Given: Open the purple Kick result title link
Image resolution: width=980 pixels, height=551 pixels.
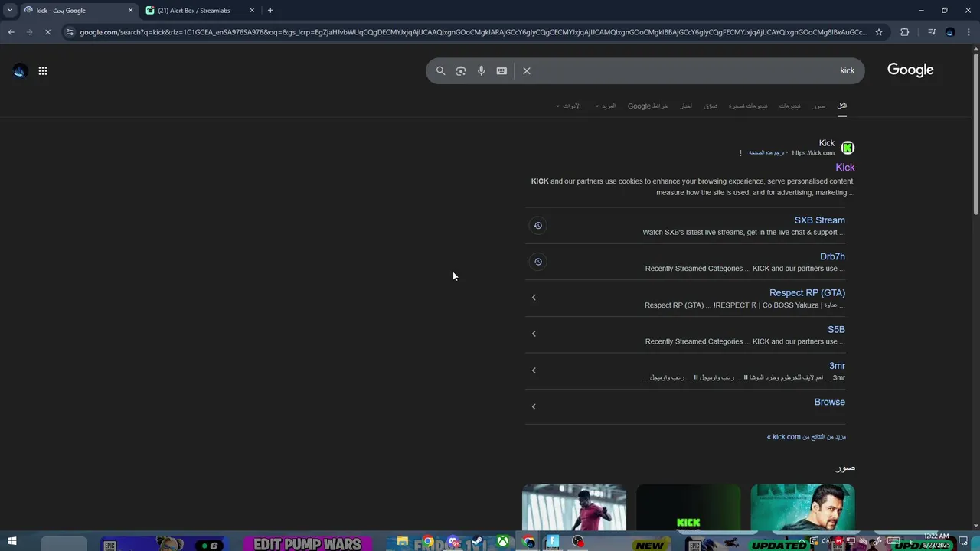Looking at the screenshot, I should (x=845, y=168).
